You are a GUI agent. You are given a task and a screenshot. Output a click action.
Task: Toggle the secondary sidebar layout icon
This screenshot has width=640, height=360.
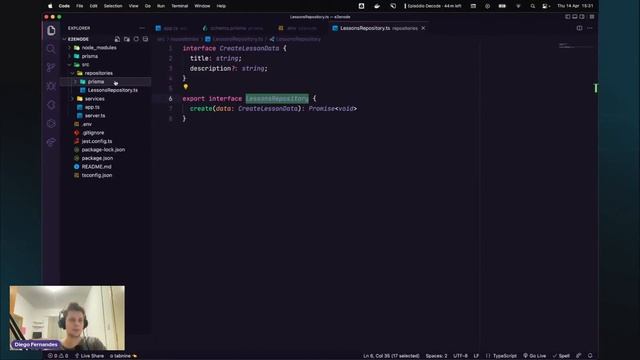[x=582, y=17]
